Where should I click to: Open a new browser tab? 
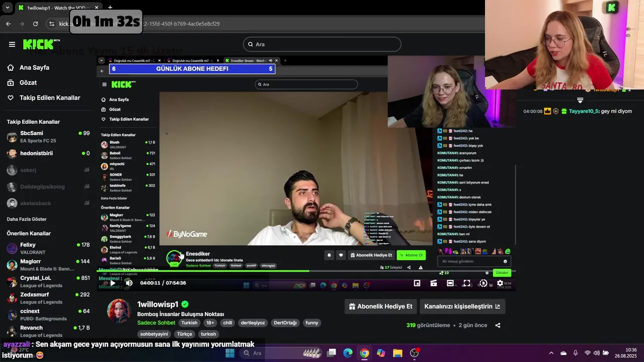point(110,8)
